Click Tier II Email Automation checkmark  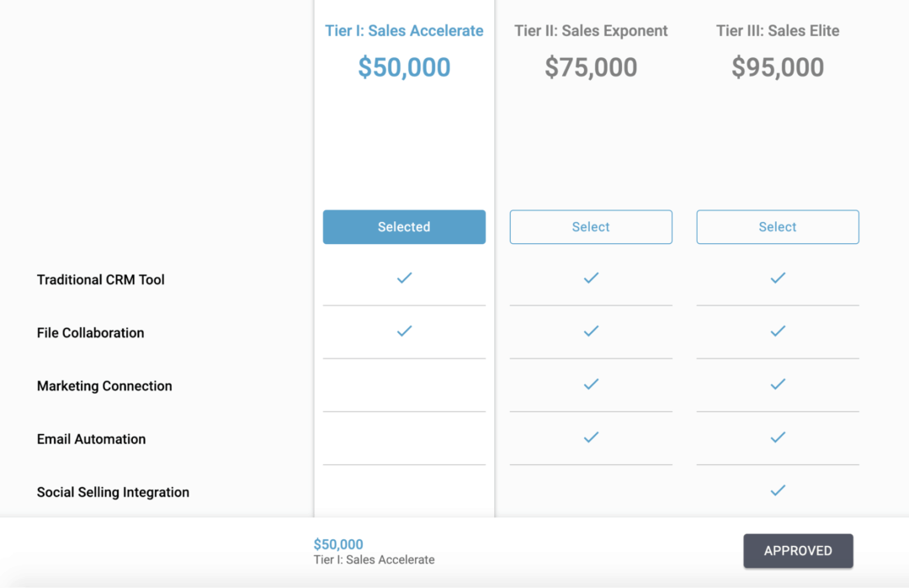[x=591, y=437]
